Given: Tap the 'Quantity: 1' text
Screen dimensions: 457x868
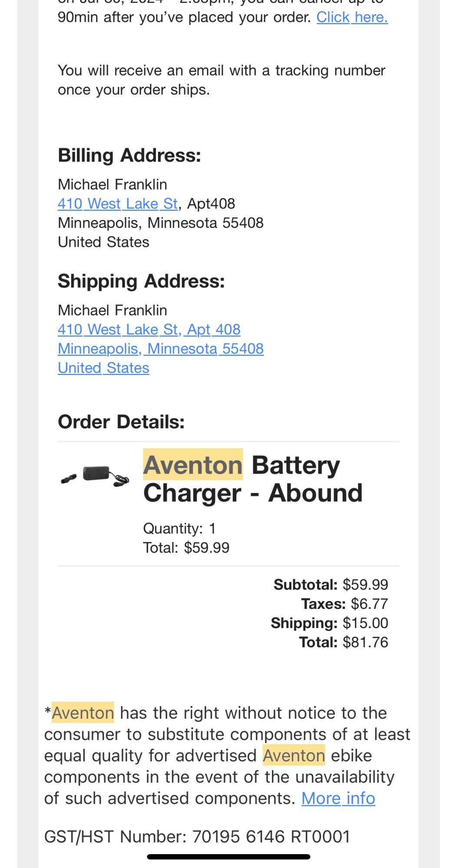Looking at the screenshot, I should (x=179, y=528).
